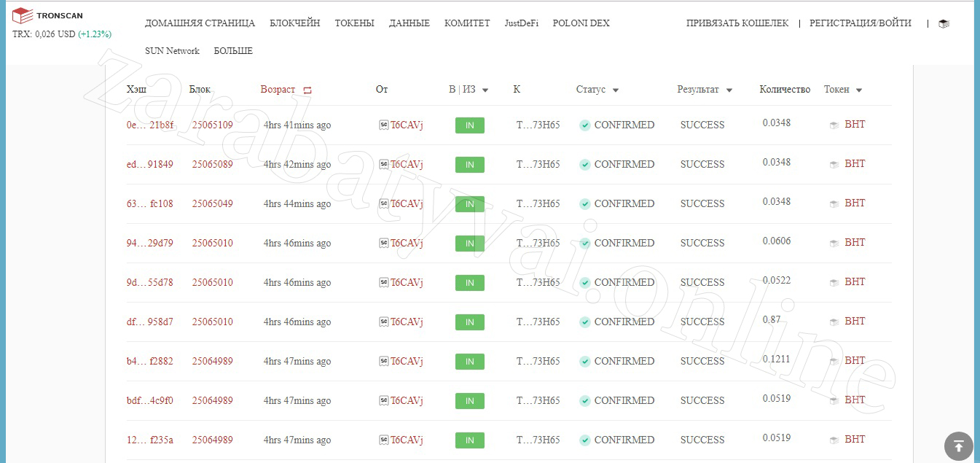The height and width of the screenshot is (463, 980).
Task: Click contract icon beside T6CAVj in row b4…f2882
Action: (383, 361)
